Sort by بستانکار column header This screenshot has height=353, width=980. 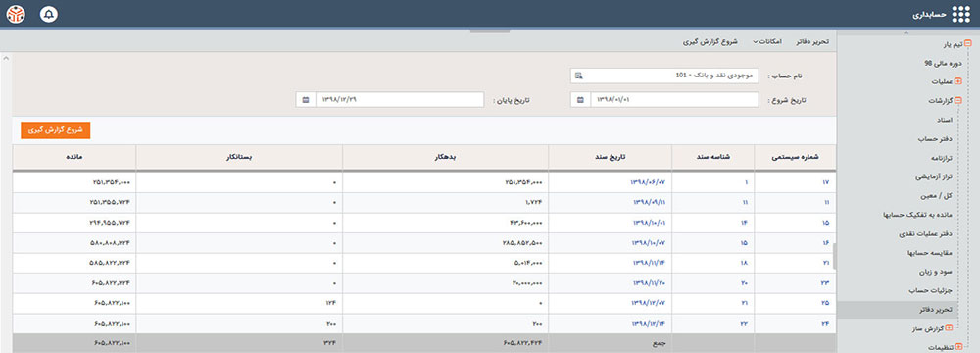click(x=239, y=157)
